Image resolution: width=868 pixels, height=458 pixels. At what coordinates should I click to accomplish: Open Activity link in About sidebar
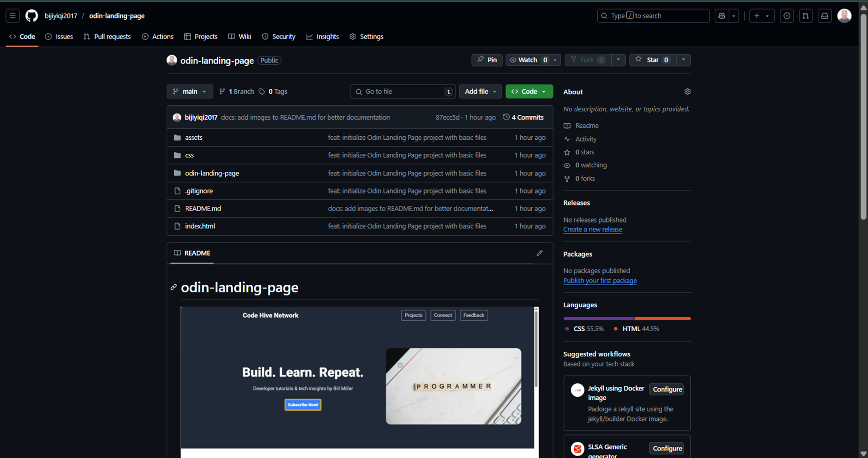point(580,139)
